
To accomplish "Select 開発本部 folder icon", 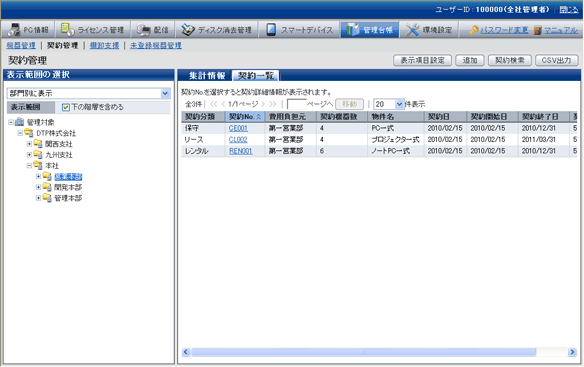I will click(x=47, y=187).
